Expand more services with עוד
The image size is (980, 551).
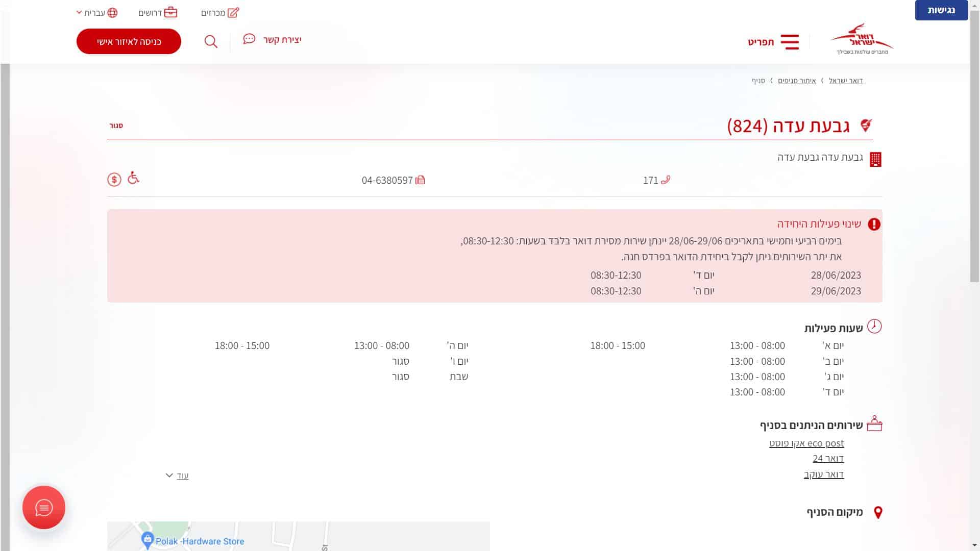178,475
